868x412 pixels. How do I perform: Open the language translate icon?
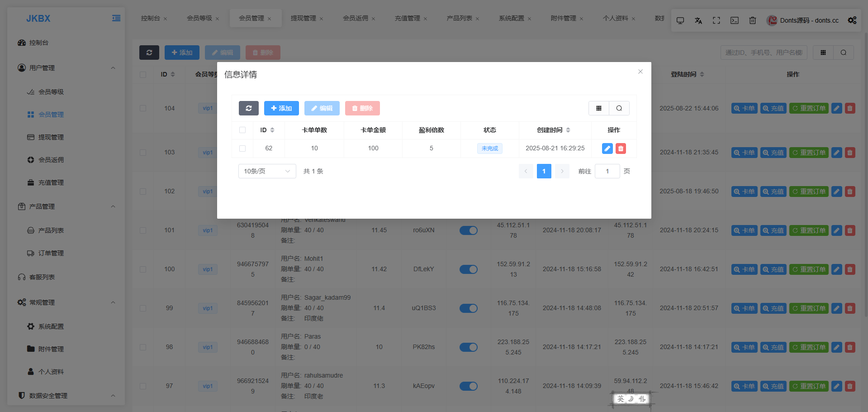click(698, 20)
